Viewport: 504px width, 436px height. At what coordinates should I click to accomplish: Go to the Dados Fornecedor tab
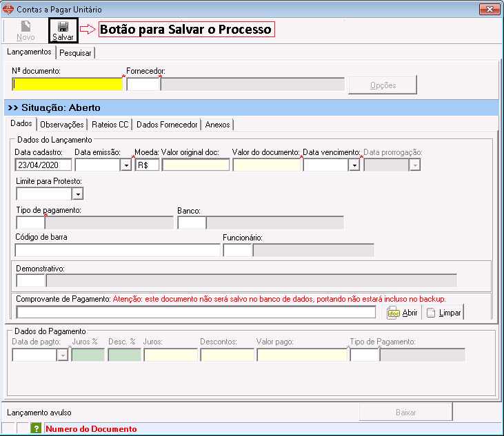(x=166, y=125)
